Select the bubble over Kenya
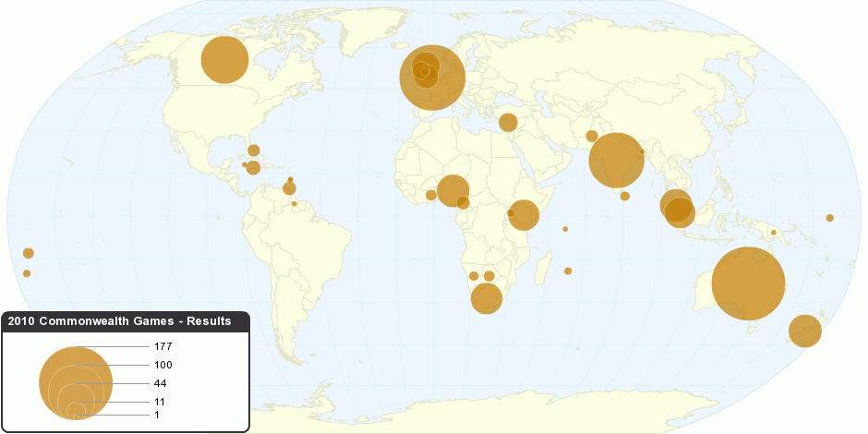Image resolution: width=868 pixels, height=434 pixels. 524,214
